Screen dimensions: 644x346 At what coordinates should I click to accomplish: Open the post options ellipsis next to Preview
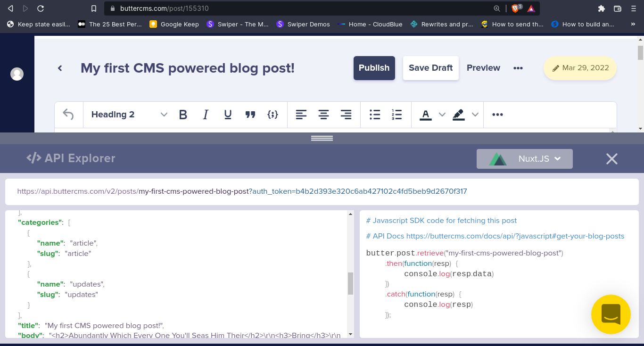point(518,68)
